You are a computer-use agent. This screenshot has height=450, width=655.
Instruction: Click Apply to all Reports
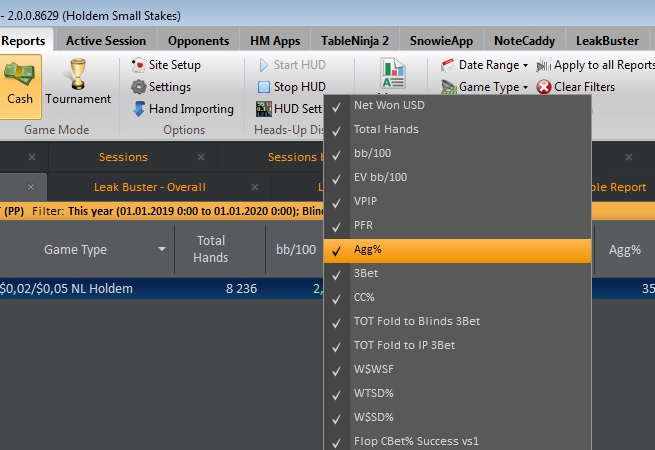[595, 65]
